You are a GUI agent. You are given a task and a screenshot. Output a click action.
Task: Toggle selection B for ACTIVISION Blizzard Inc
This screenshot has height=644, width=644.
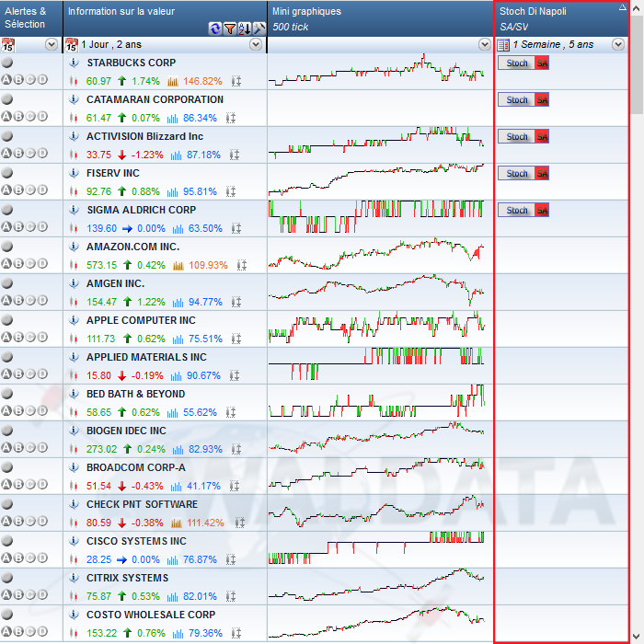pyautogui.click(x=18, y=154)
